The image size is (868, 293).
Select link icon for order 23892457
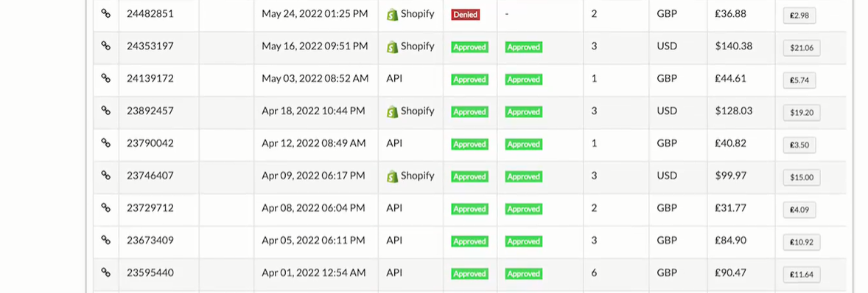click(x=105, y=111)
